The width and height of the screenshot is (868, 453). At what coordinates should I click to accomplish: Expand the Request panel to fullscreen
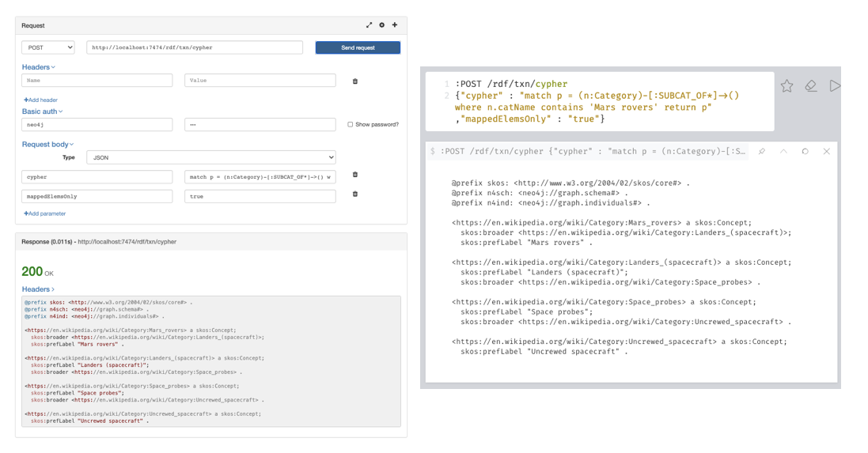pos(369,25)
